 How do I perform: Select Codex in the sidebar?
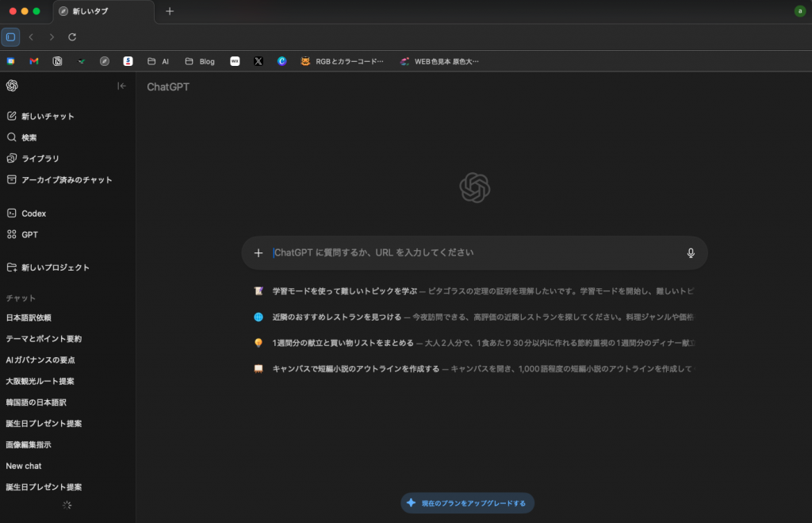pyautogui.click(x=36, y=213)
